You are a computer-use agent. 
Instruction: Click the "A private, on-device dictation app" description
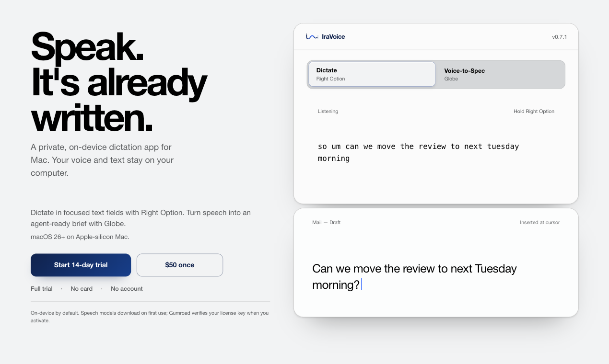click(x=102, y=160)
